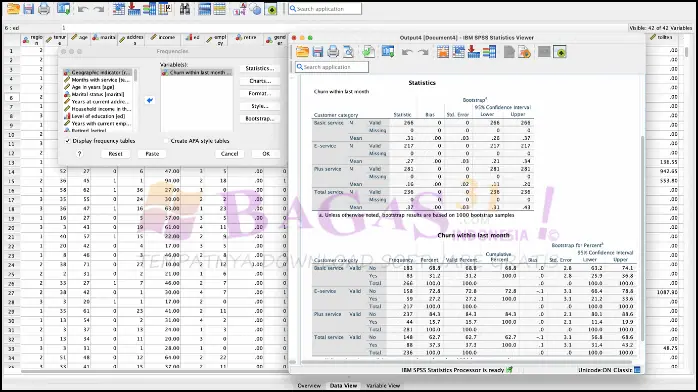
Task: Switch to the Data View tab
Action: pos(343,386)
